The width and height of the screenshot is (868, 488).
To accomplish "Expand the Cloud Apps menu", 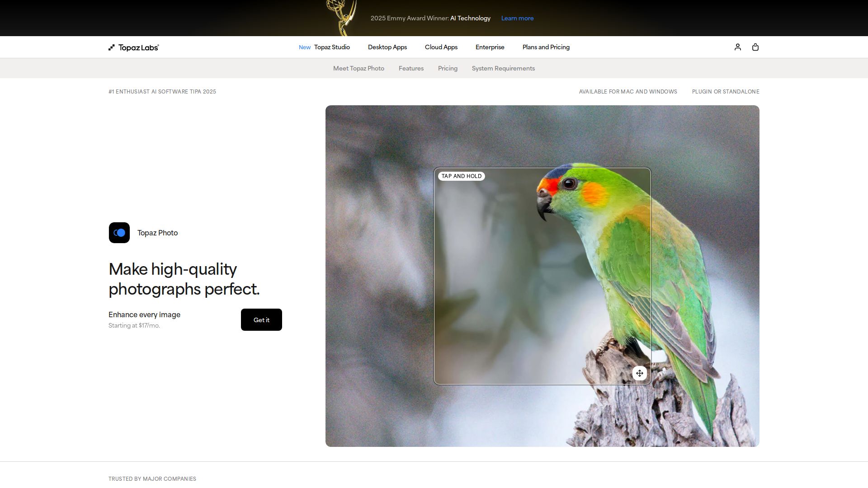I will coord(441,47).
